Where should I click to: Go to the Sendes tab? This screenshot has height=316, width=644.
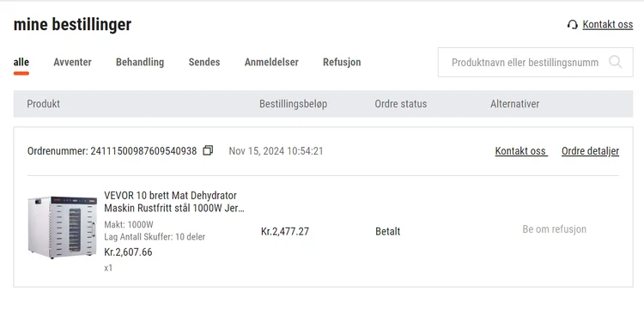tap(204, 62)
